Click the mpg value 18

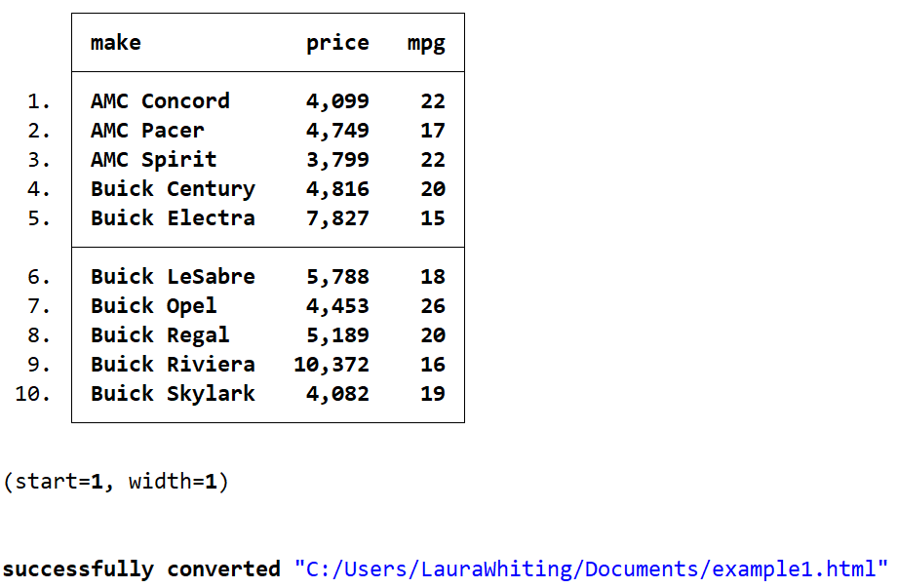click(433, 277)
